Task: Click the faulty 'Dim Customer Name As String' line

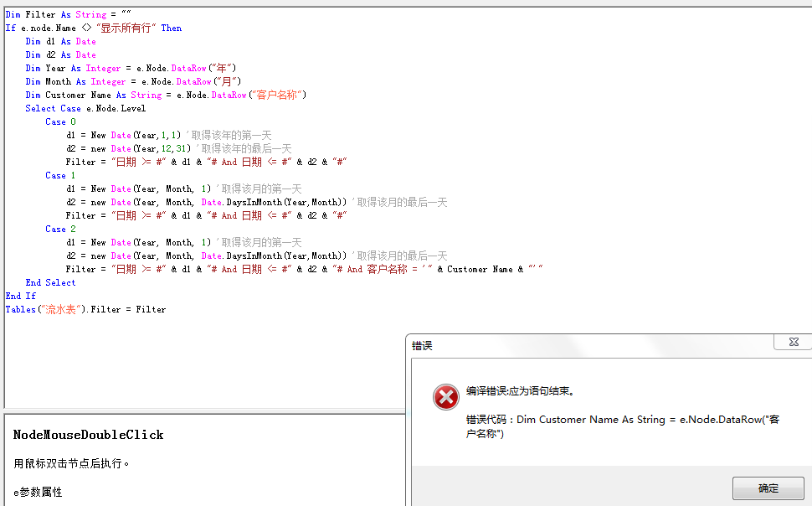Action: click(167, 95)
